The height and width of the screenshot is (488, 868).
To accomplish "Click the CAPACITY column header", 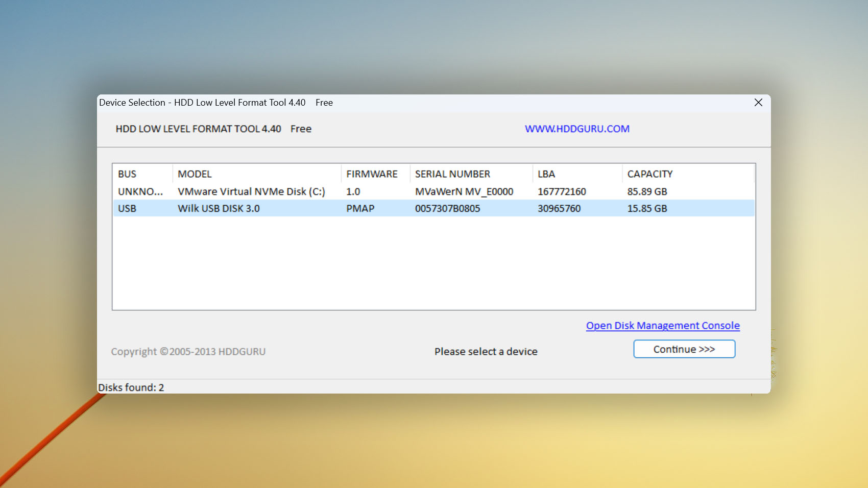I will coord(688,174).
